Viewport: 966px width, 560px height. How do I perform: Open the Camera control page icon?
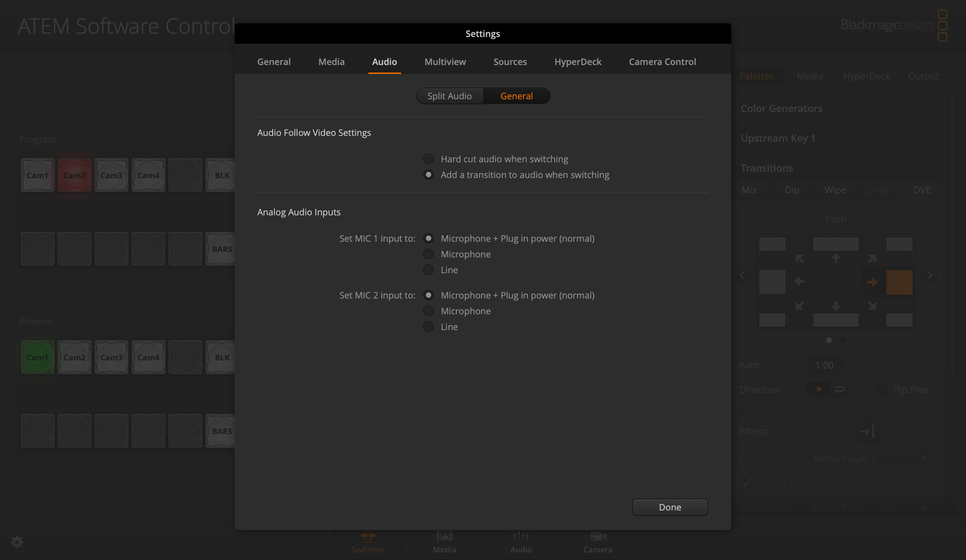597,541
